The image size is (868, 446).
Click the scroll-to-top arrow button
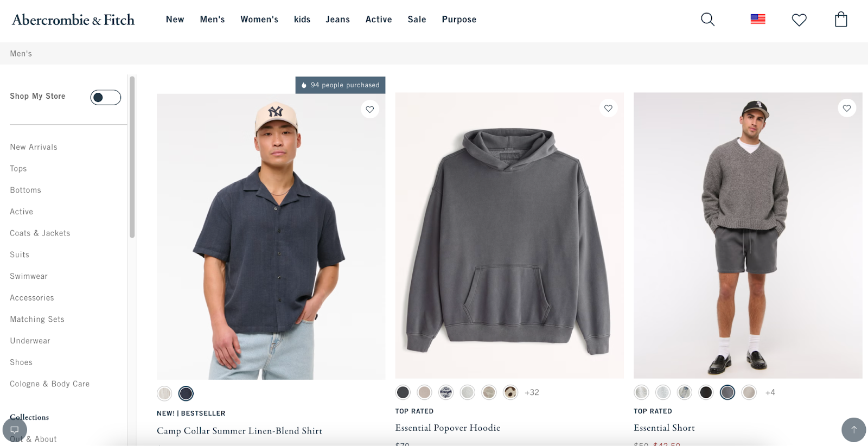pyautogui.click(x=854, y=429)
